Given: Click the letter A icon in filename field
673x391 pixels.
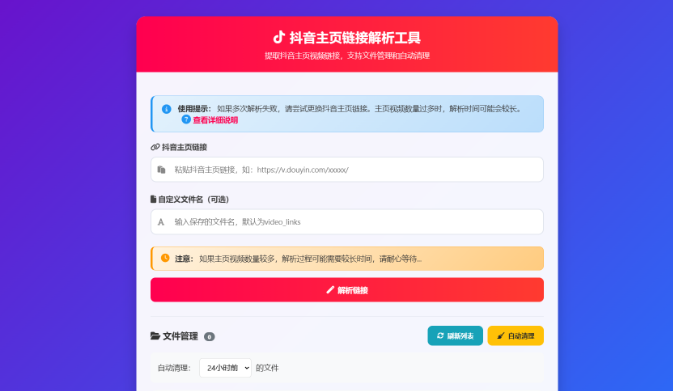Looking at the screenshot, I should (161, 222).
